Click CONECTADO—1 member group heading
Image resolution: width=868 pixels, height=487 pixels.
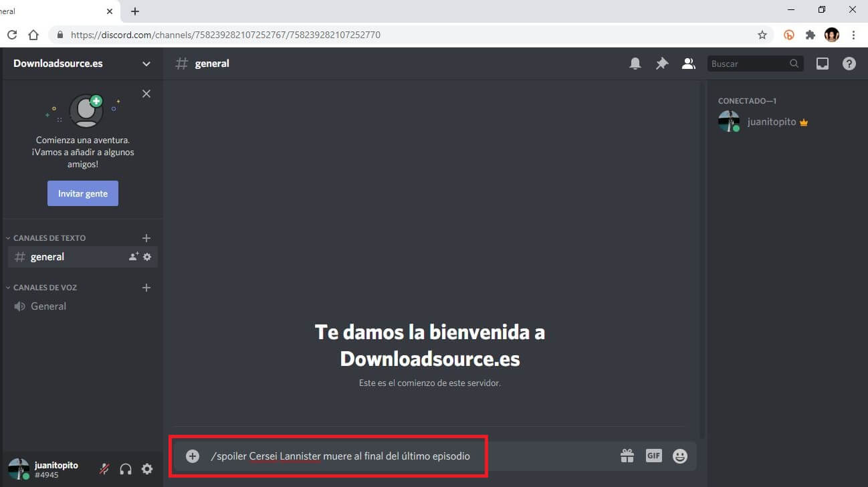747,101
